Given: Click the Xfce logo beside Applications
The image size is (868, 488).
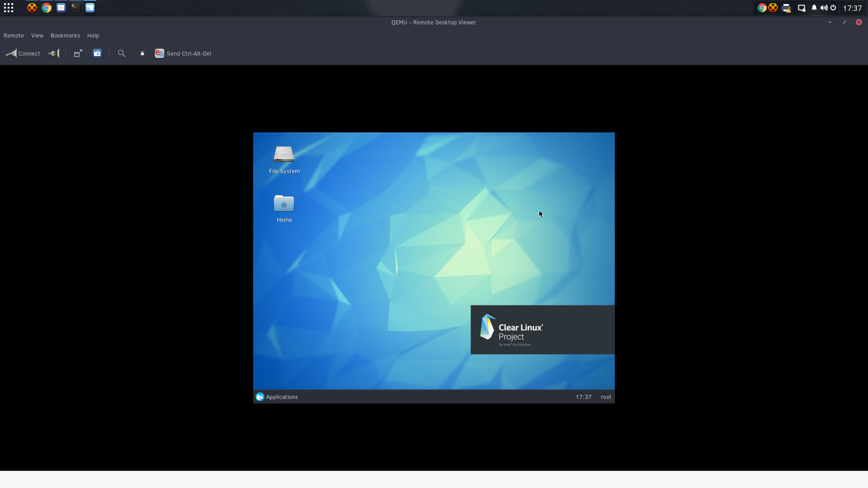Looking at the screenshot, I should [x=259, y=397].
